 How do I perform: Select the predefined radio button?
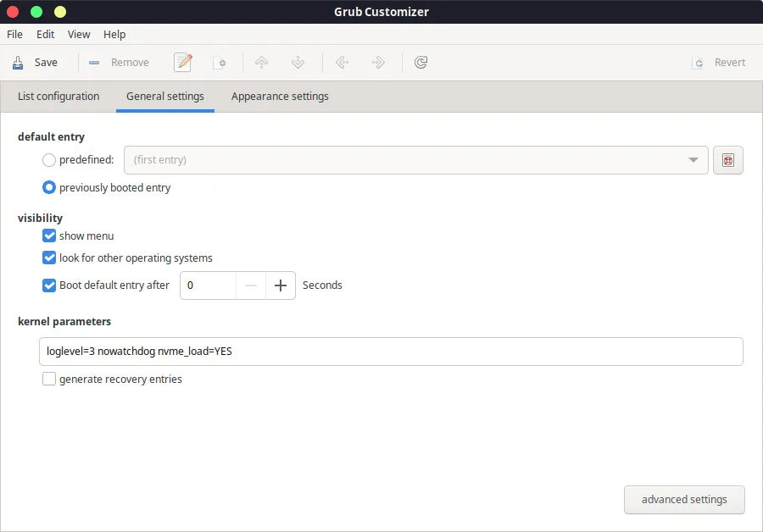click(49, 160)
